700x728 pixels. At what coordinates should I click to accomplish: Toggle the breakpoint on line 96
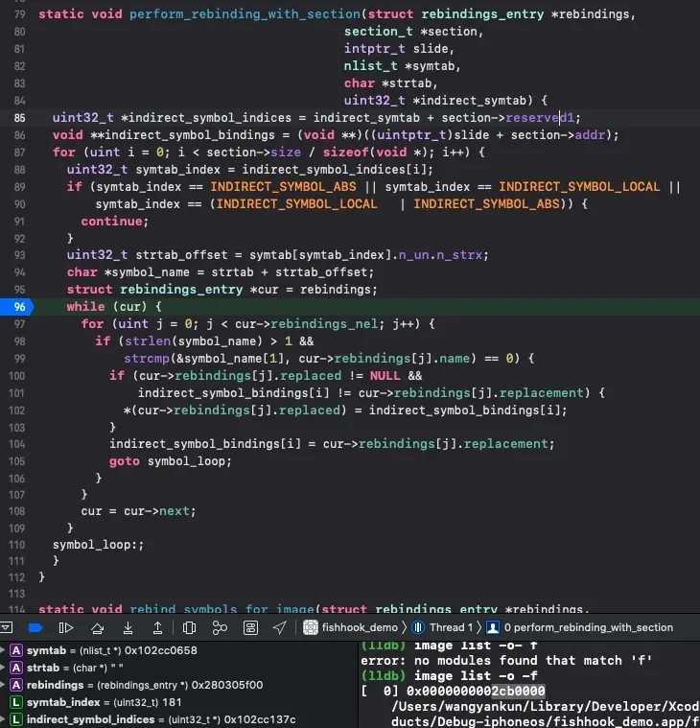(x=17, y=306)
